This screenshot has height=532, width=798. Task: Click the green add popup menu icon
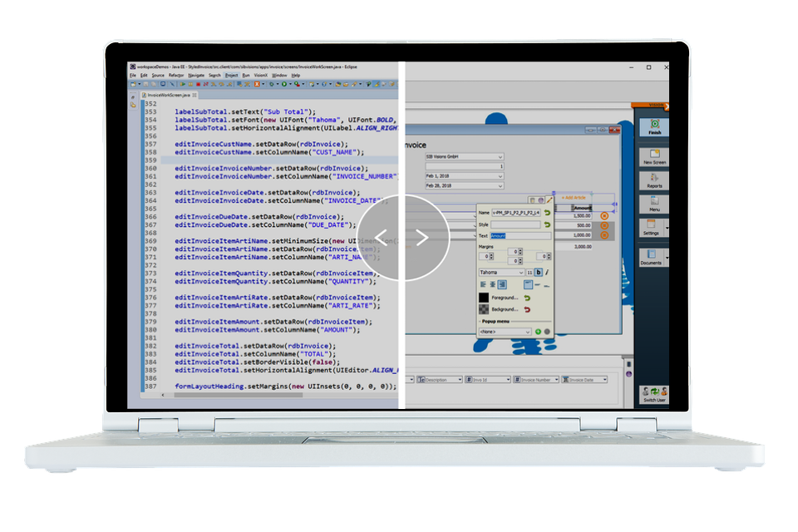click(x=538, y=332)
